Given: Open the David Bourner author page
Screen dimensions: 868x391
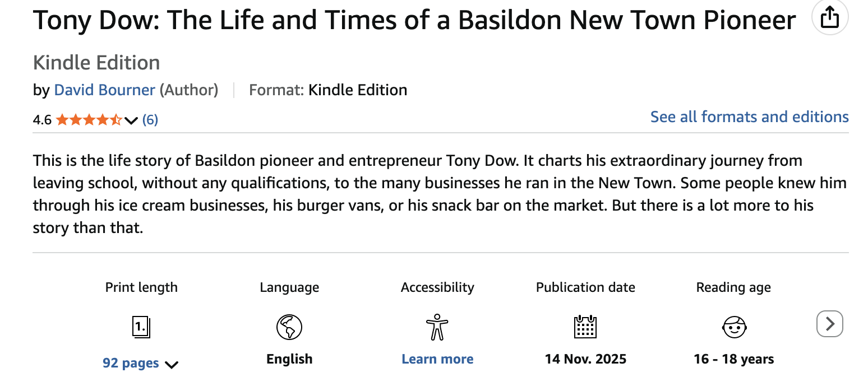Looking at the screenshot, I should tap(104, 90).
